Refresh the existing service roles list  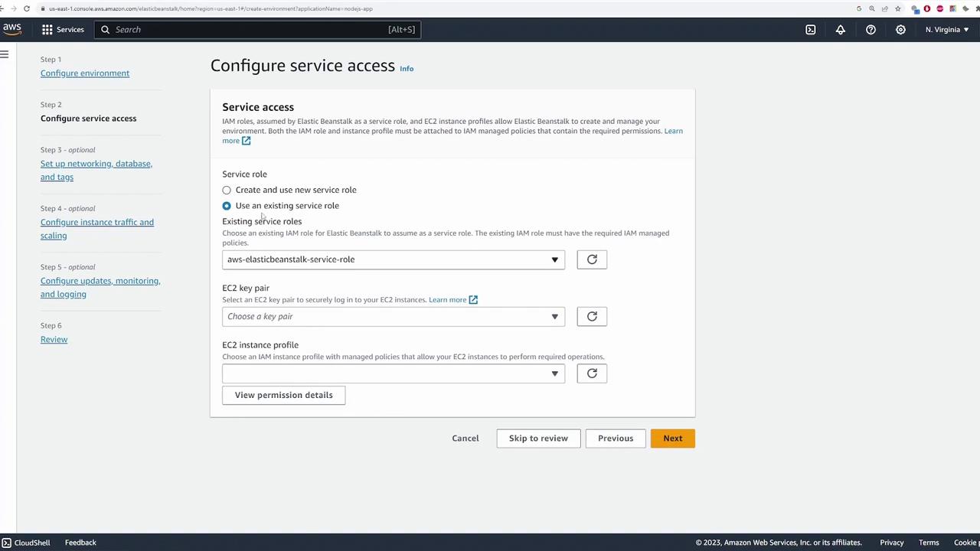coord(592,259)
